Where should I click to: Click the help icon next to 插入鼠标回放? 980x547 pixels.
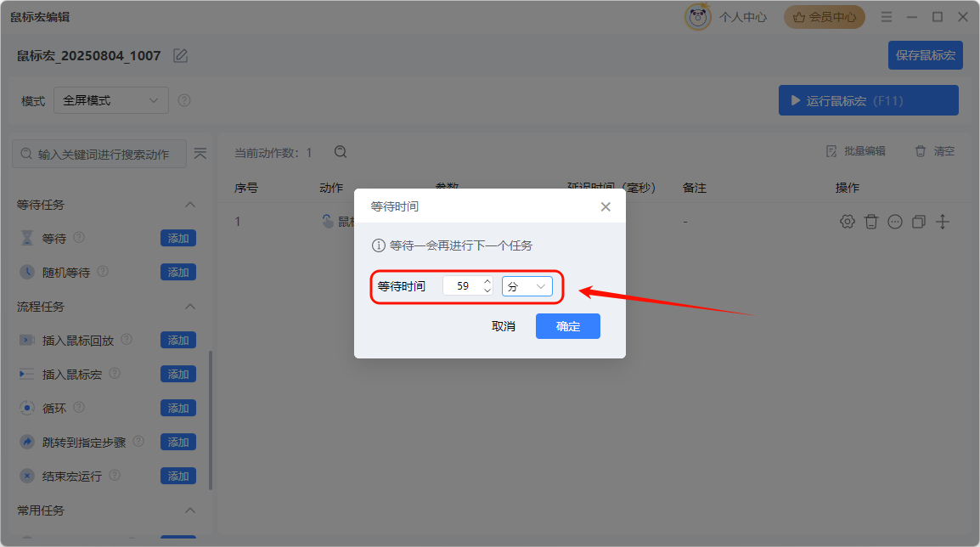[x=127, y=339]
